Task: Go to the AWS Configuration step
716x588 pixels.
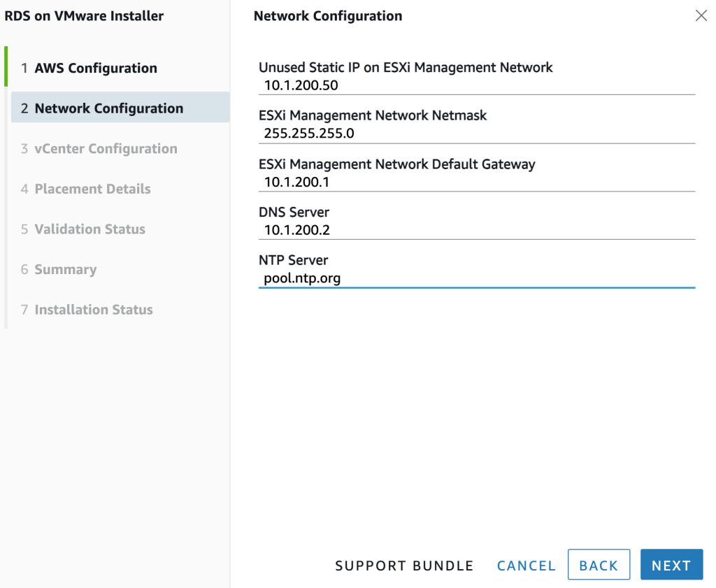Action: coord(95,68)
